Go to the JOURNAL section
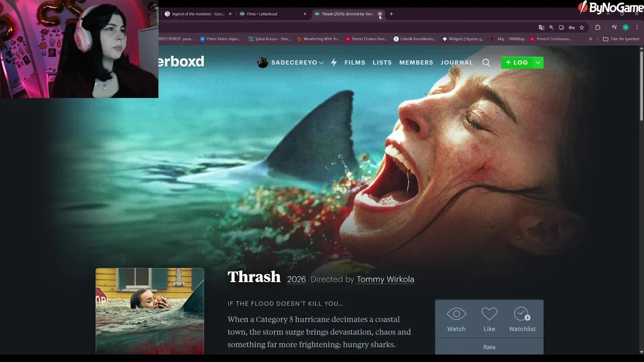 tap(457, 62)
